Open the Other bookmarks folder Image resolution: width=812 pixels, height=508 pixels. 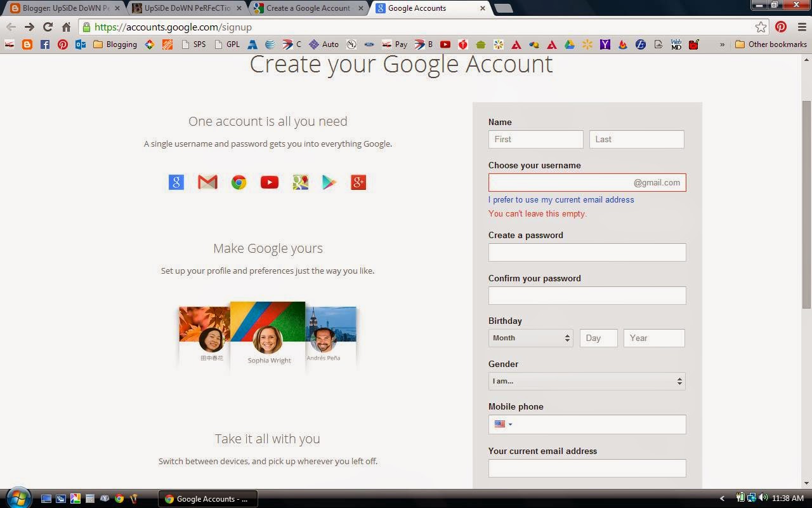tap(771, 44)
